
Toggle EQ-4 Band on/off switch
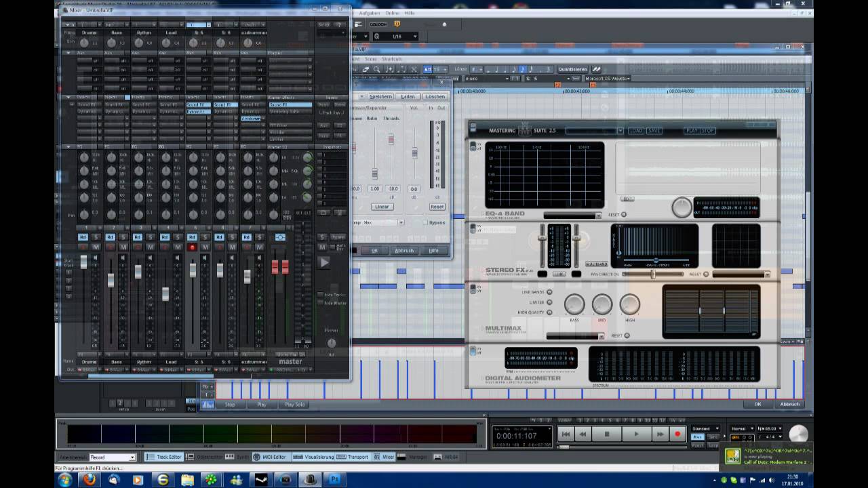[473, 146]
